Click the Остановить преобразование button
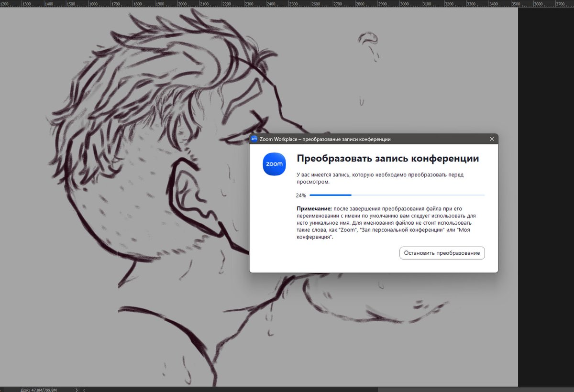Screen dimensions: 574x392 pyautogui.click(x=442, y=253)
